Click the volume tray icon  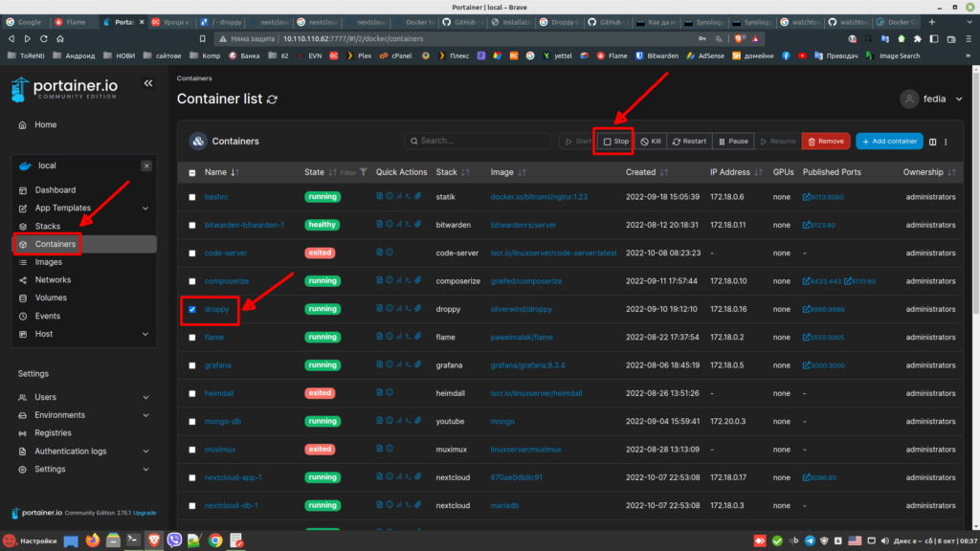(x=884, y=541)
